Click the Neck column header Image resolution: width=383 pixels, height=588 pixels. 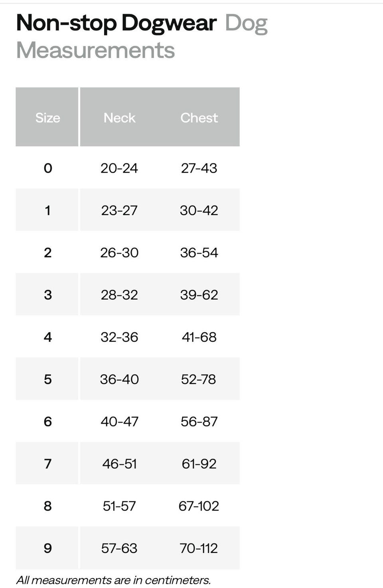pos(119,118)
